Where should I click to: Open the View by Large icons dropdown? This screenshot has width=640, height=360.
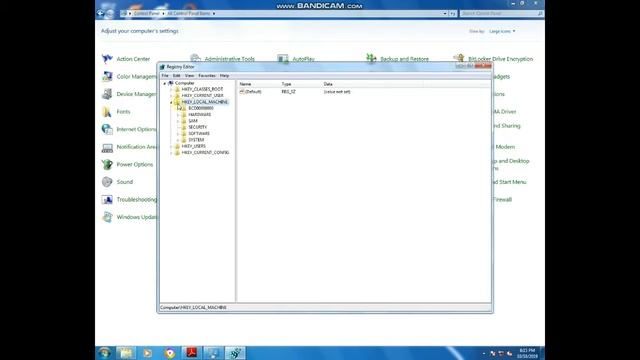[502, 31]
